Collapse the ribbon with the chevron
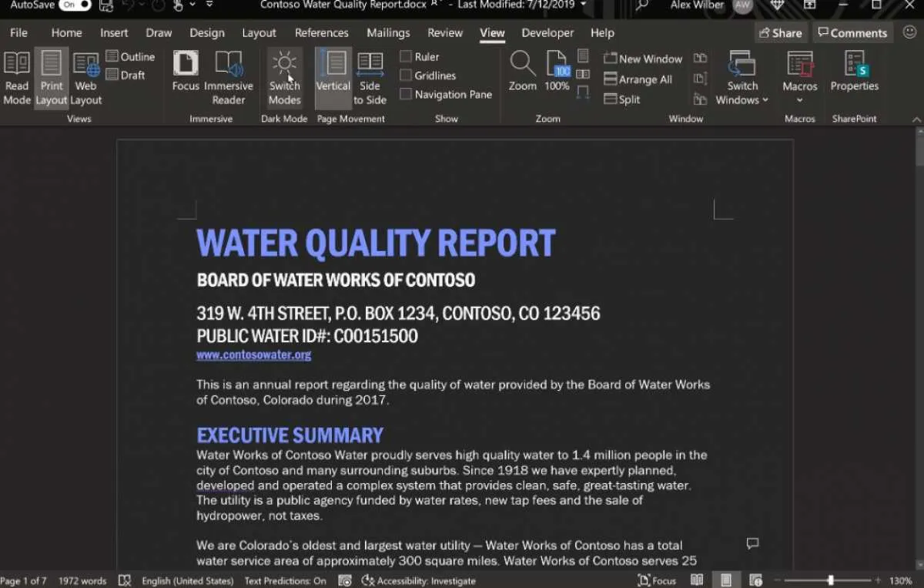 pyautogui.click(x=916, y=119)
